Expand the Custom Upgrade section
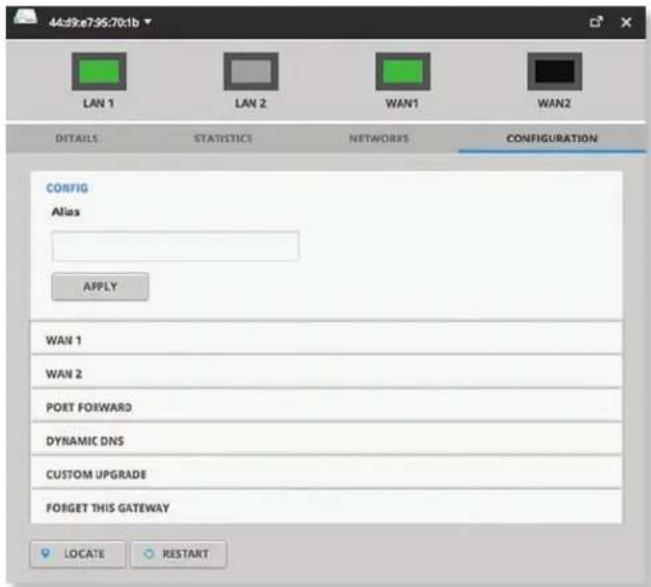 (x=326, y=474)
